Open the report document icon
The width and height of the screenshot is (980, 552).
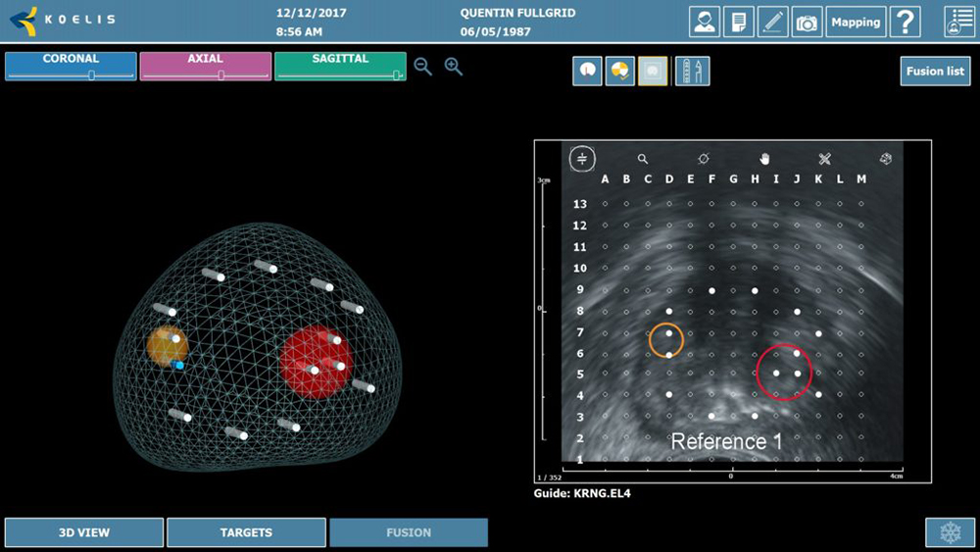[x=738, y=22]
